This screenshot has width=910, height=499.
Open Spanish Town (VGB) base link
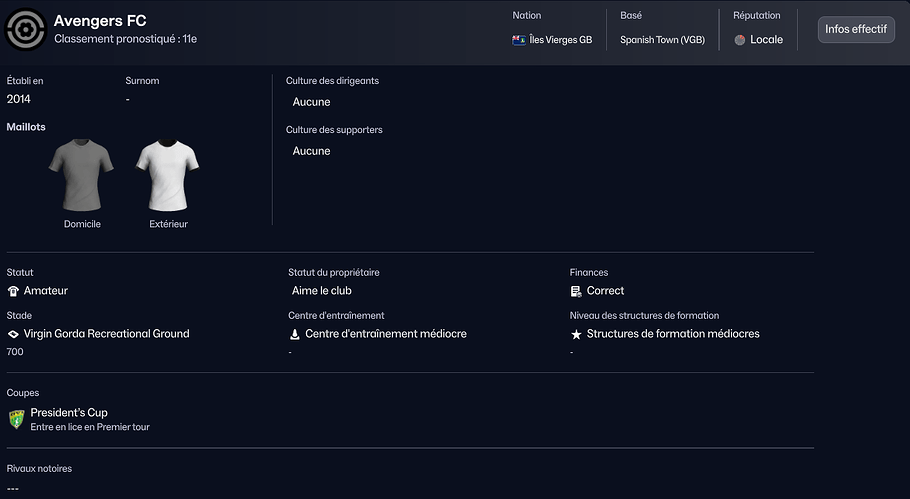pyautogui.click(x=661, y=40)
